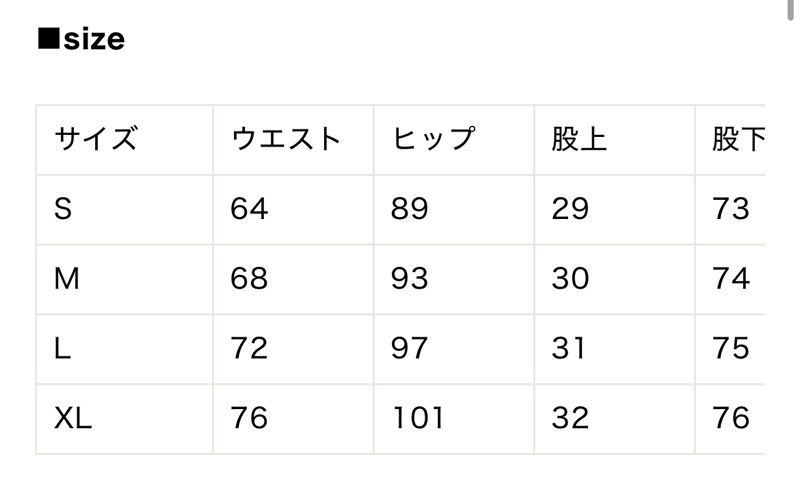Select rise value 32 in XL row
This screenshot has width=800, height=479.
[x=570, y=418]
